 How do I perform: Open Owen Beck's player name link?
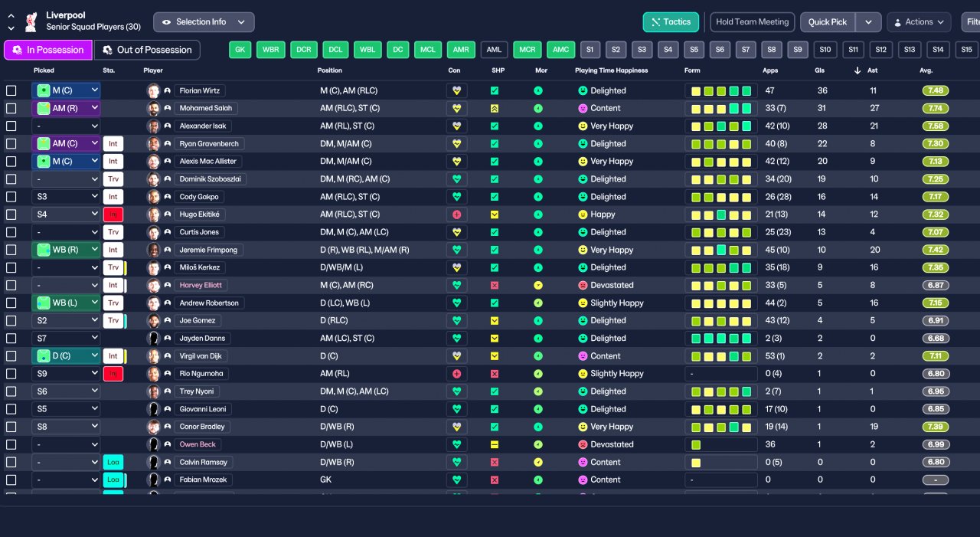coord(198,444)
